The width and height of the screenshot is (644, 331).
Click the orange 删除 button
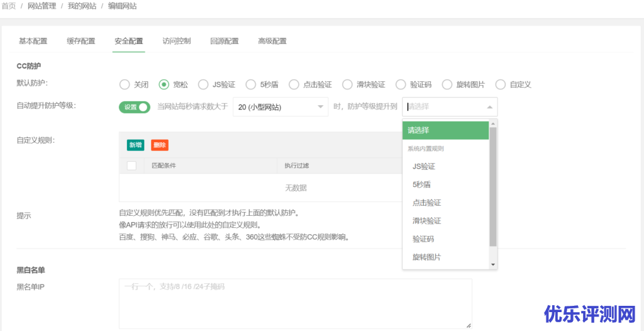coord(159,145)
